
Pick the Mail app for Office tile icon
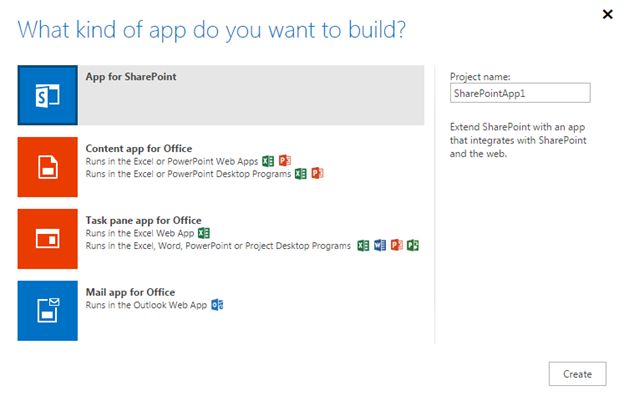coord(47,311)
